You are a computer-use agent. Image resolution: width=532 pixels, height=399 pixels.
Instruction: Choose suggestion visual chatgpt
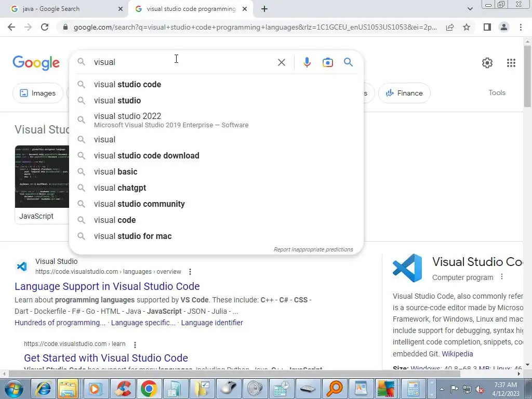(x=217, y=188)
